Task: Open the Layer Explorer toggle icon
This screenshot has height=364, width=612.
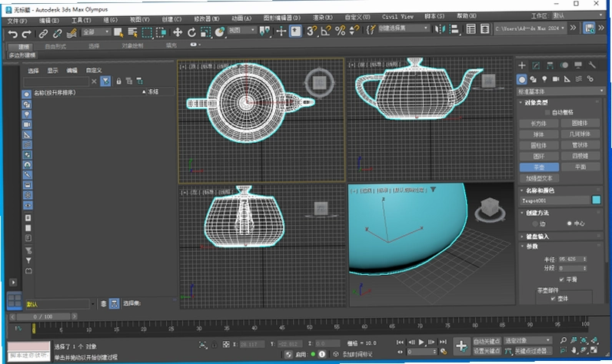Action: click(485, 29)
